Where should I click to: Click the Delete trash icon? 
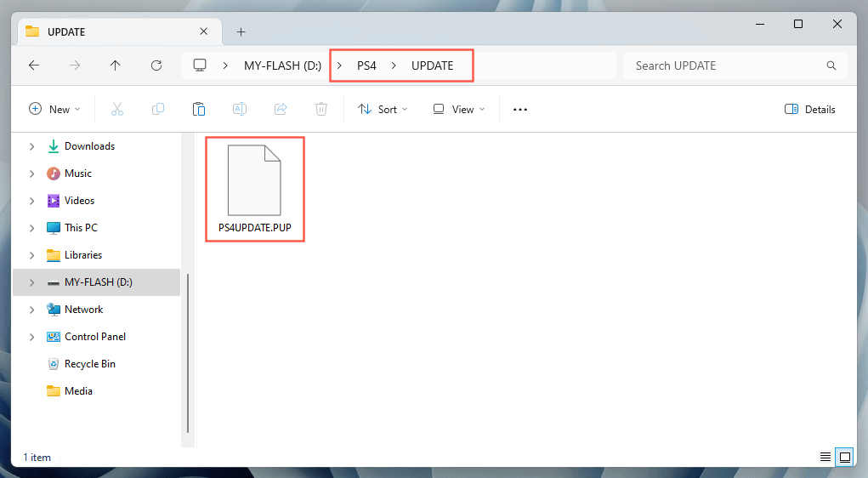[321, 109]
